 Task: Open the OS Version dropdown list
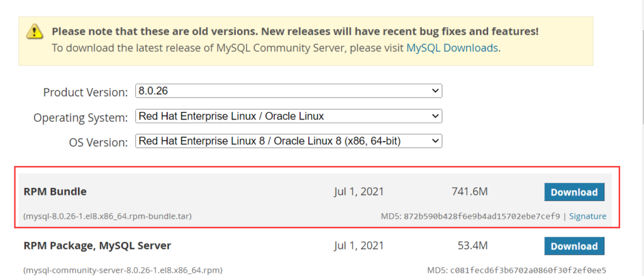289,141
